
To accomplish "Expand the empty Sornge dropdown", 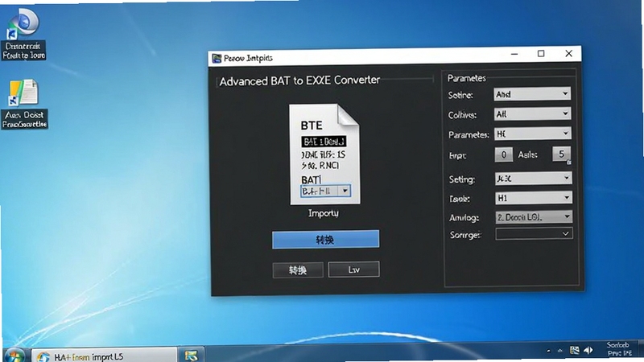I will tap(534, 234).
